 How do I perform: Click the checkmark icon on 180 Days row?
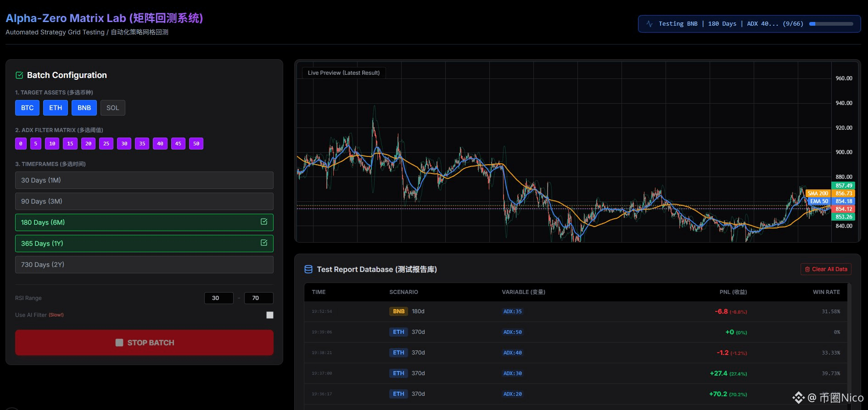(264, 222)
